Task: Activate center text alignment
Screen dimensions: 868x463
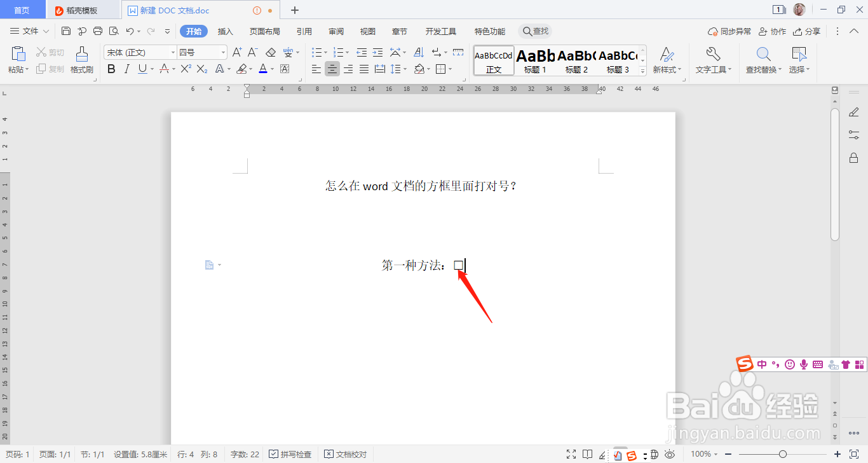Action: (x=332, y=69)
